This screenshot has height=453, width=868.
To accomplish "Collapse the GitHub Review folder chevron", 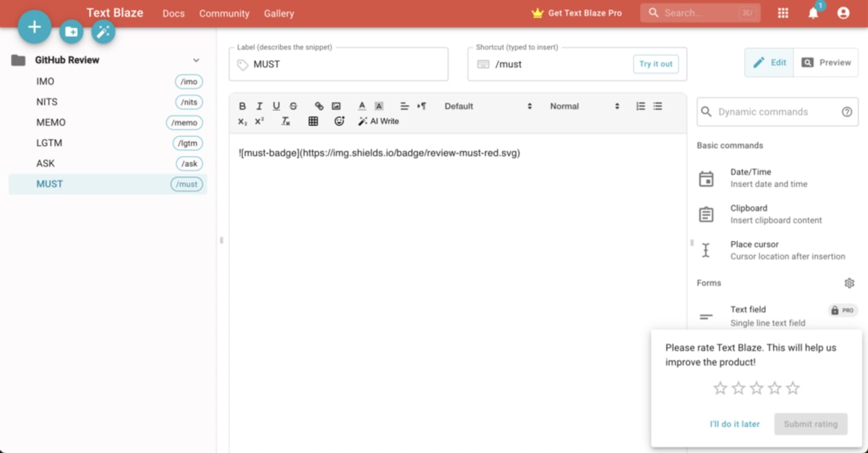I will tap(196, 60).
